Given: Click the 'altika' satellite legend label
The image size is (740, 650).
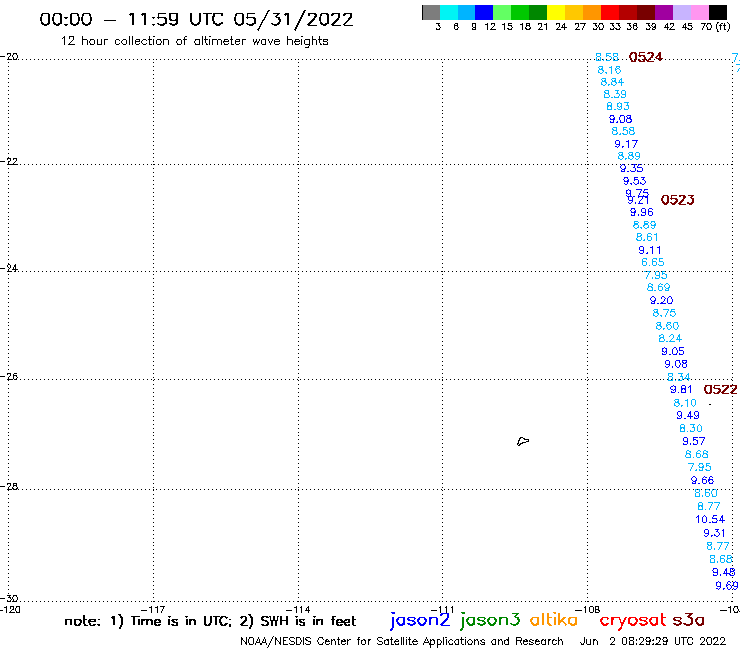Looking at the screenshot, I should (x=554, y=619).
